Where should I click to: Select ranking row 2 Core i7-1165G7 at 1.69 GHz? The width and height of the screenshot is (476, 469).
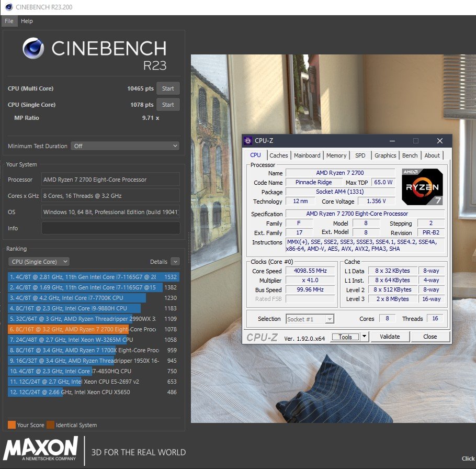click(94, 287)
